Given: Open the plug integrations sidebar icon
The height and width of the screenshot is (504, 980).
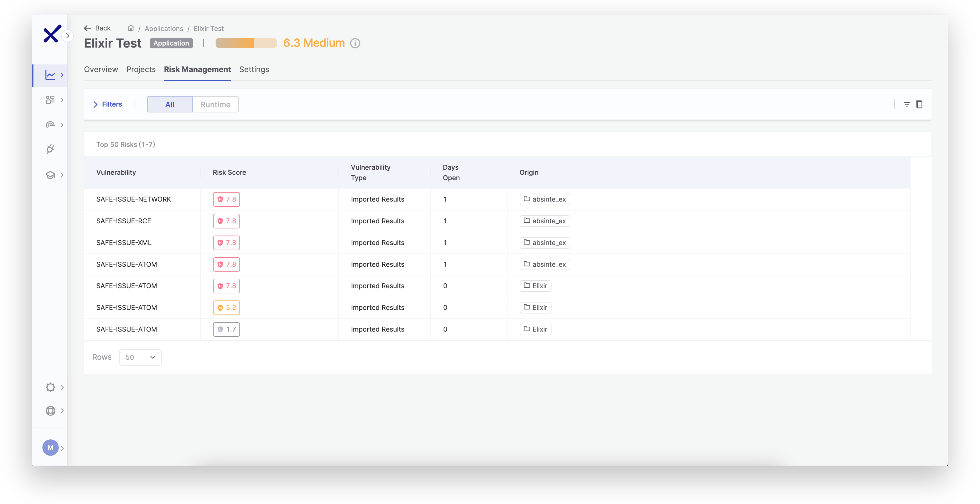Looking at the screenshot, I should pos(50,149).
